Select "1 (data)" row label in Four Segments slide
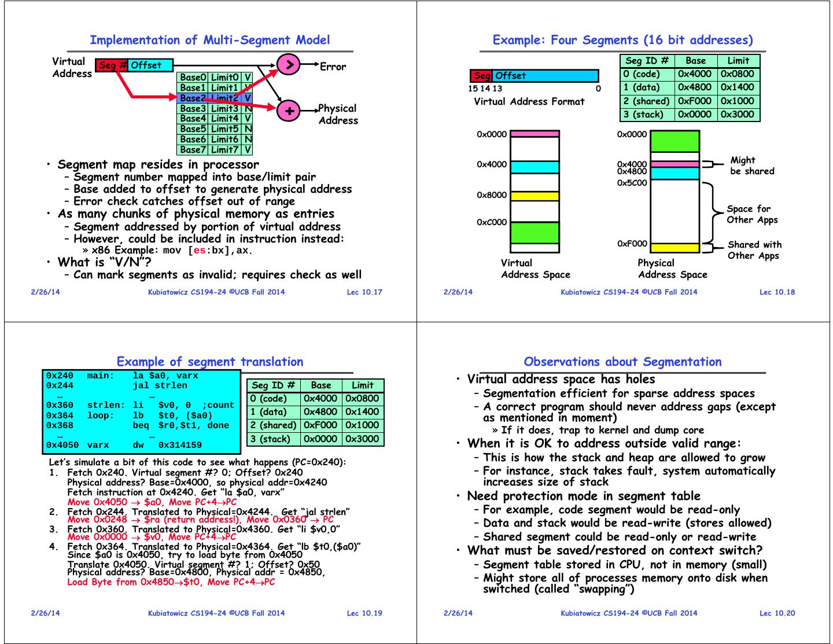Viewport: 833px width, 644px height. pos(647,87)
